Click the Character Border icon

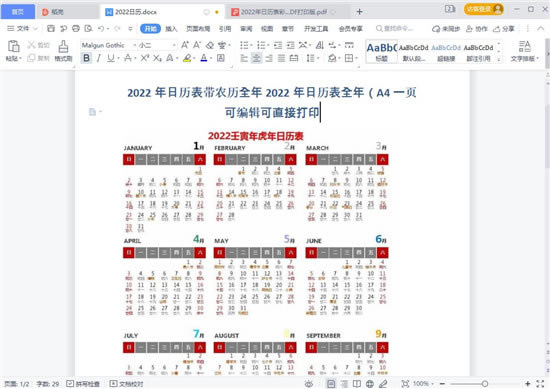[221, 58]
